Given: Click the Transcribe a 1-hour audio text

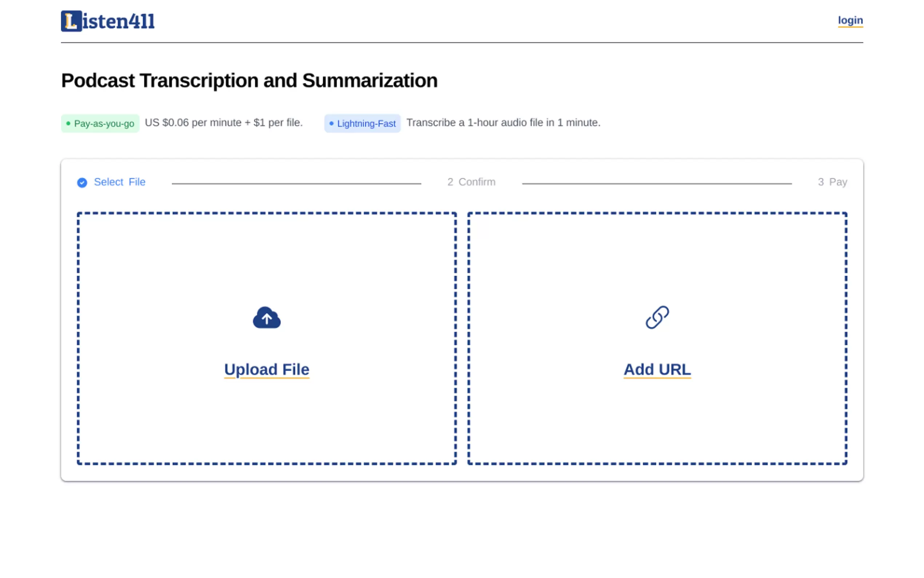Looking at the screenshot, I should point(503,123).
